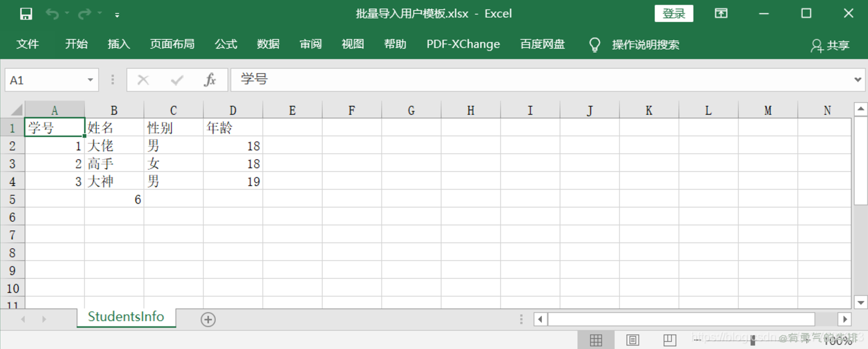Click the Redo arrow icon

pos(84,14)
